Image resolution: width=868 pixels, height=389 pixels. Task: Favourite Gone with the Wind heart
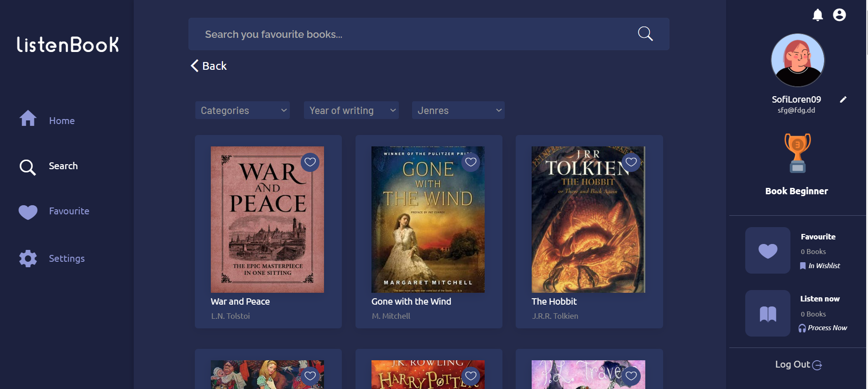(x=471, y=162)
